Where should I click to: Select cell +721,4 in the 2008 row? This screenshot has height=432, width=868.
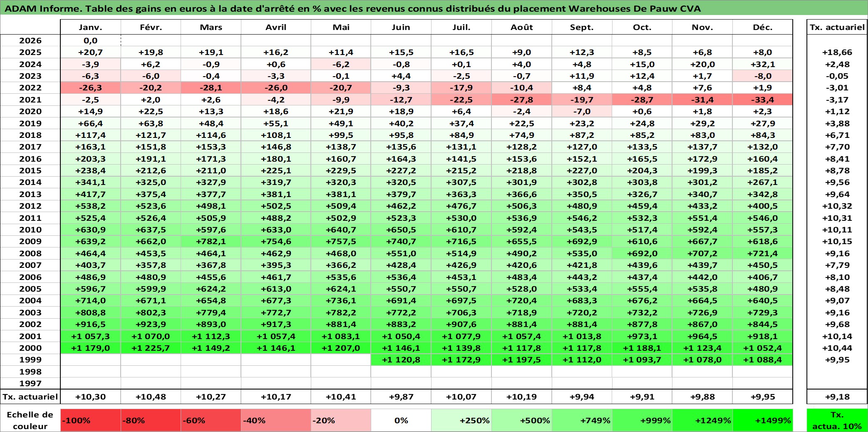(763, 254)
